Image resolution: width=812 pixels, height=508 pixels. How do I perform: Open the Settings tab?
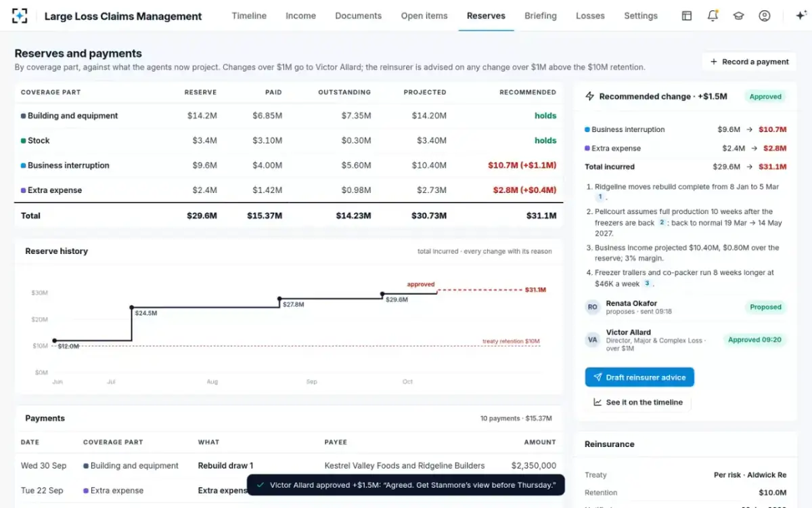(641, 16)
